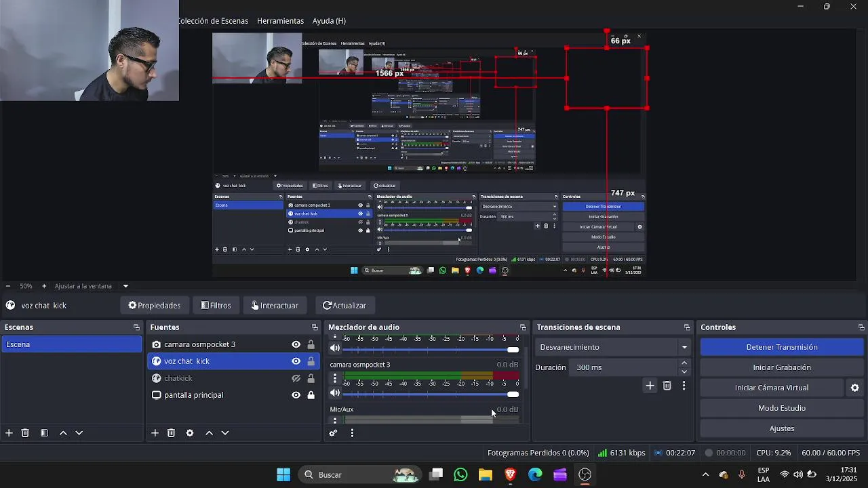Move scene down in Escenas list
Screen dimensions: 868x488
point(79,432)
